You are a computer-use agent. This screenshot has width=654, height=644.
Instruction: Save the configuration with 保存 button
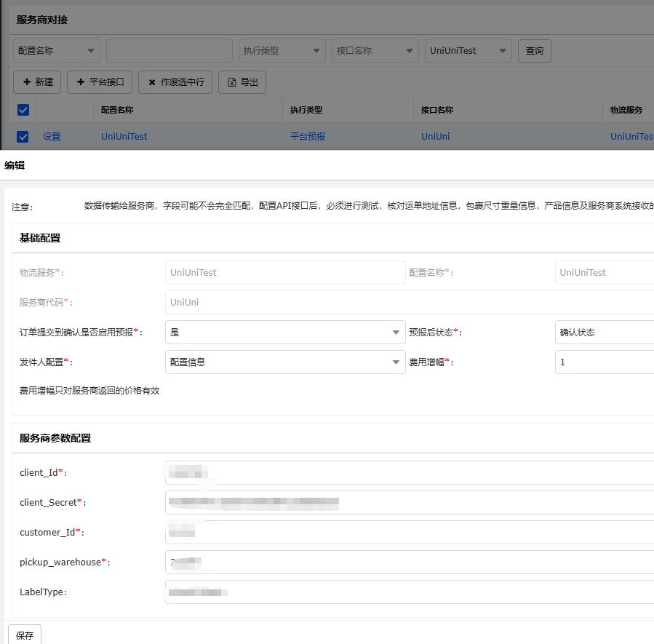point(25,635)
